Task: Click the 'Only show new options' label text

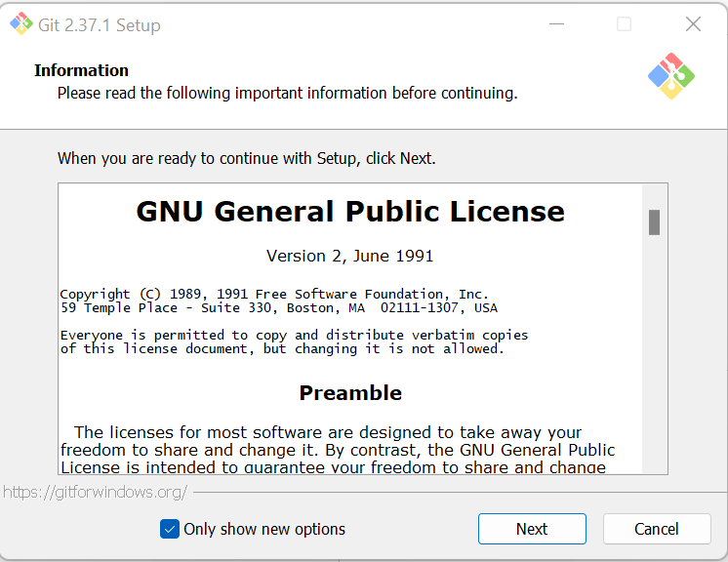Action: tap(264, 529)
